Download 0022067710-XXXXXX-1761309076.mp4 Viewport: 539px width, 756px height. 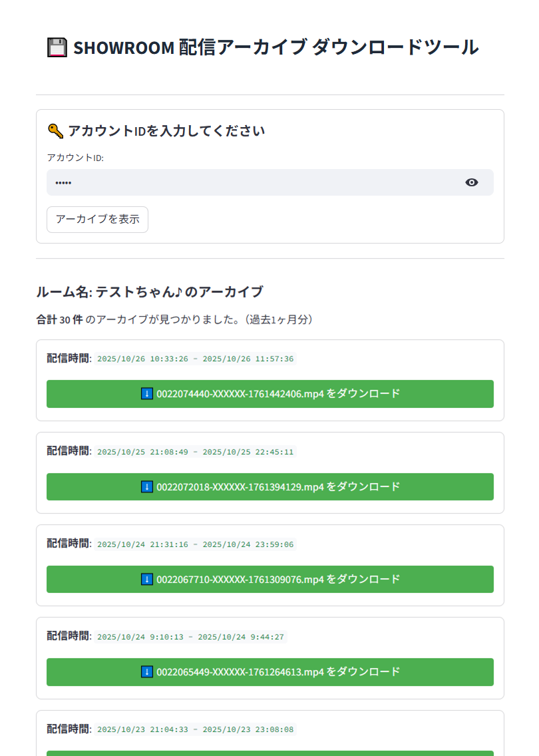point(270,580)
